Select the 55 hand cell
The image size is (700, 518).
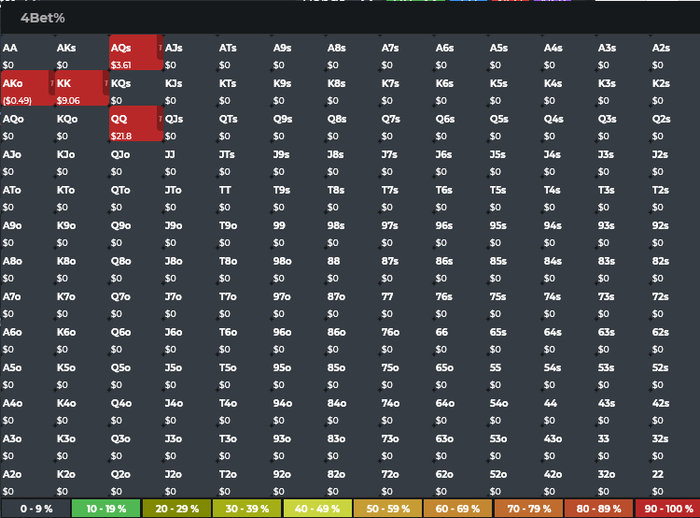point(515,372)
